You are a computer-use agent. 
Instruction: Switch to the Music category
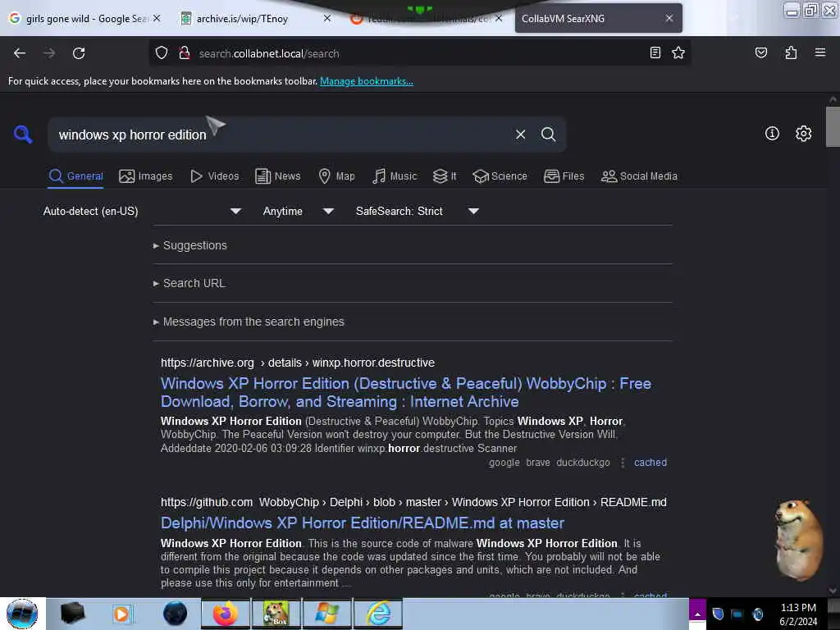pos(395,176)
